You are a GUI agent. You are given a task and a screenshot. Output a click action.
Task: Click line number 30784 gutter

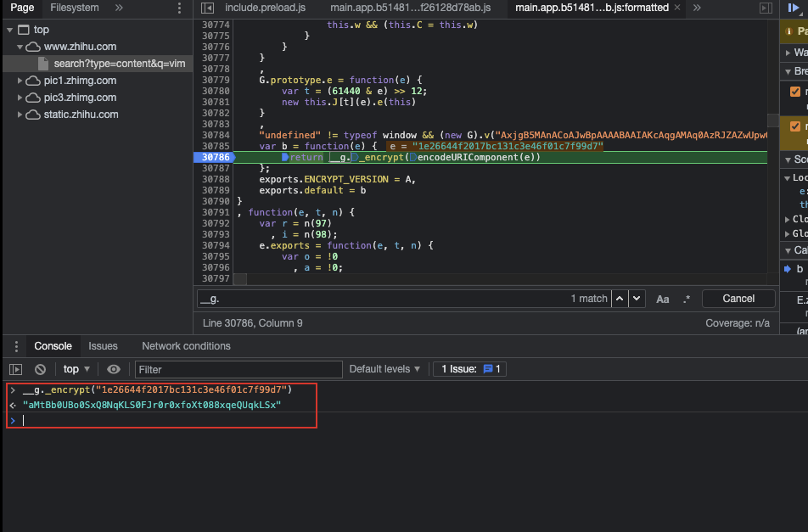(216, 135)
